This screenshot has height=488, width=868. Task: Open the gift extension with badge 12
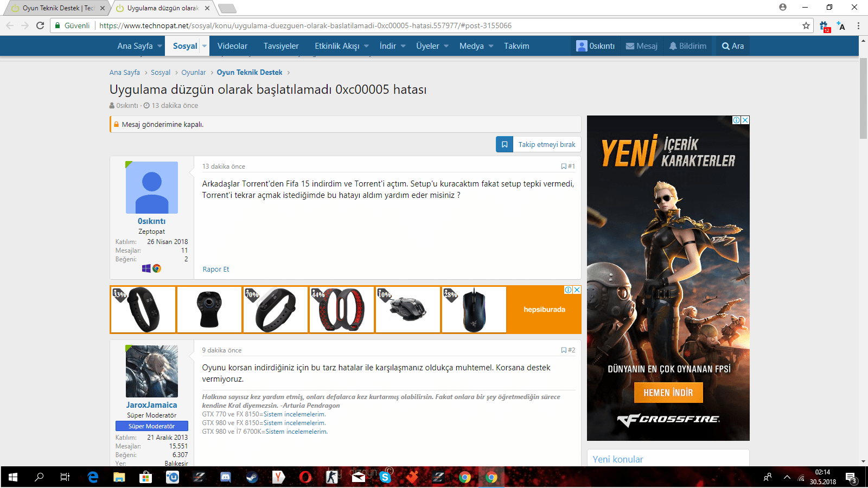pos(825,26)
